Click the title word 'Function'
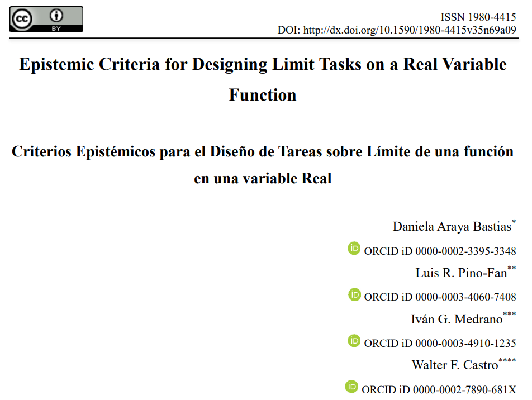532x400 pixels. tap(263, 94)
